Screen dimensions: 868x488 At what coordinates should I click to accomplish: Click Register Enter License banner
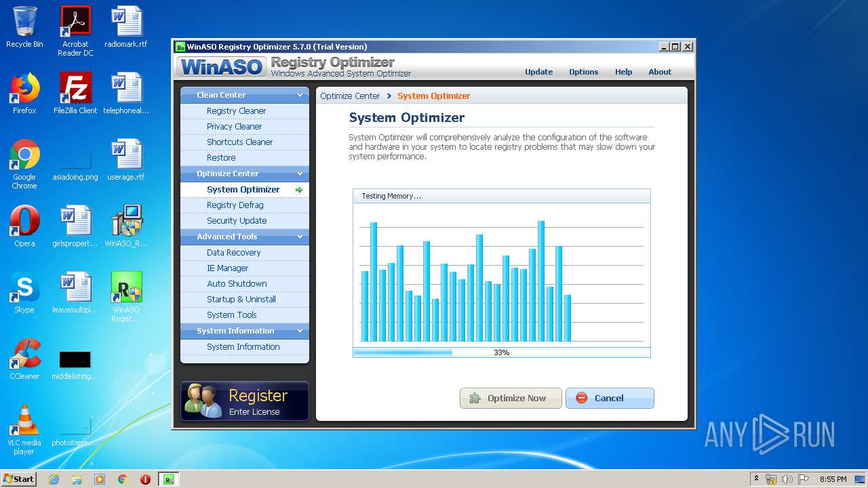(245, 401)
